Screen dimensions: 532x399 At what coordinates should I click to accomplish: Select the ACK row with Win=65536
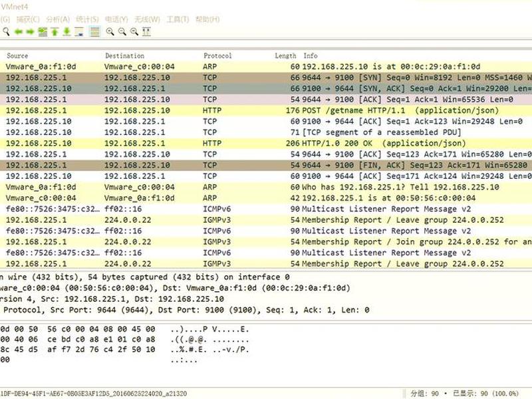click(266, 99)
